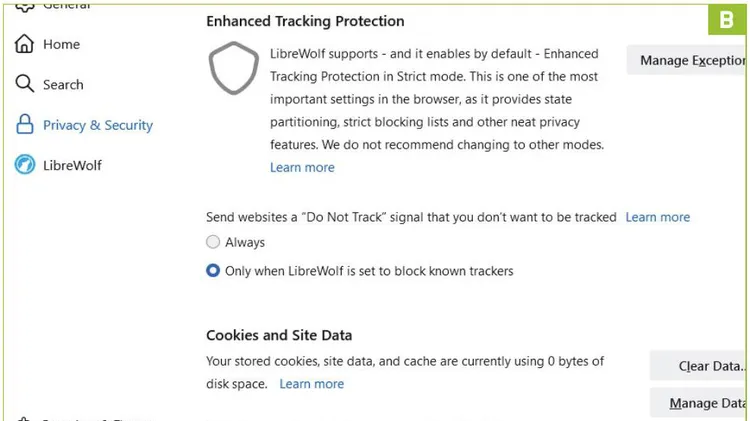Open Learn more beside Do Not Track text
Viewport: 750px width, 421px height.
(x=658, y=217)
